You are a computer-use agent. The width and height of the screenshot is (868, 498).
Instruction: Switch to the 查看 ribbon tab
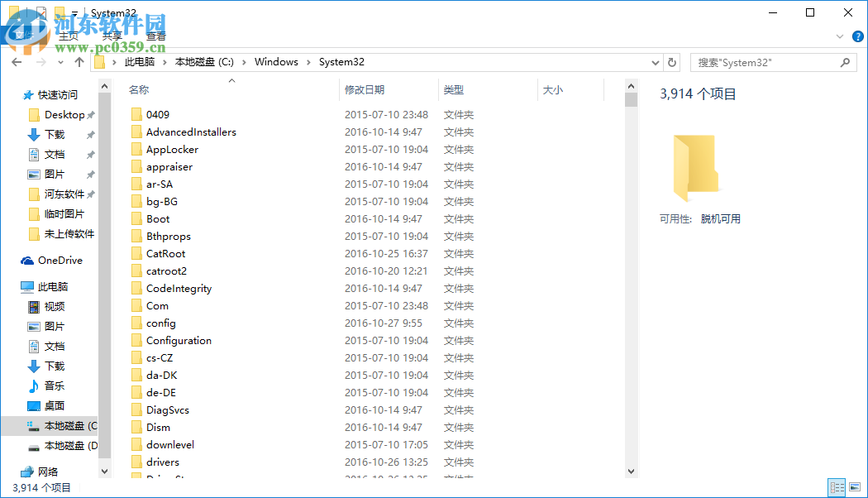(156, 36)
